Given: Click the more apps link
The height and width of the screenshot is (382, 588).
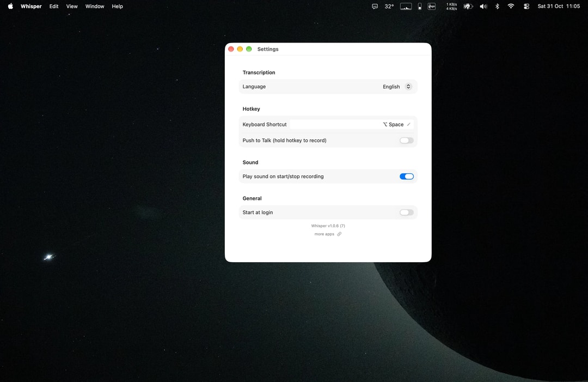Looking at the screenshot, I should tap(324, 234).
